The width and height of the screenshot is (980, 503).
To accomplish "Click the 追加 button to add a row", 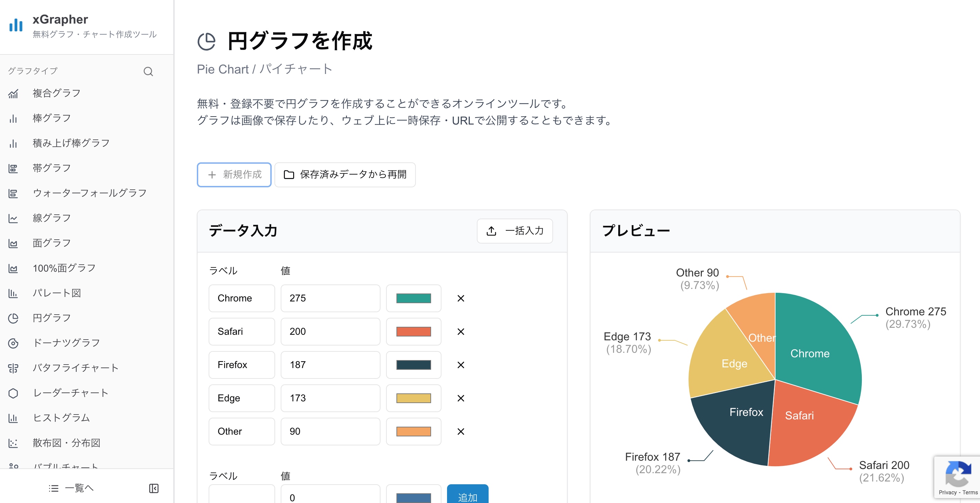I will point(467,497).
